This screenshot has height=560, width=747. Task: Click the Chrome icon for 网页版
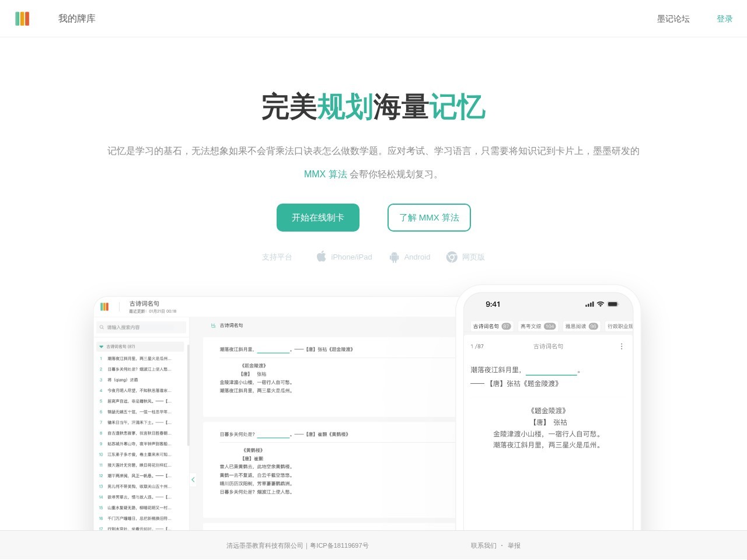452,257
